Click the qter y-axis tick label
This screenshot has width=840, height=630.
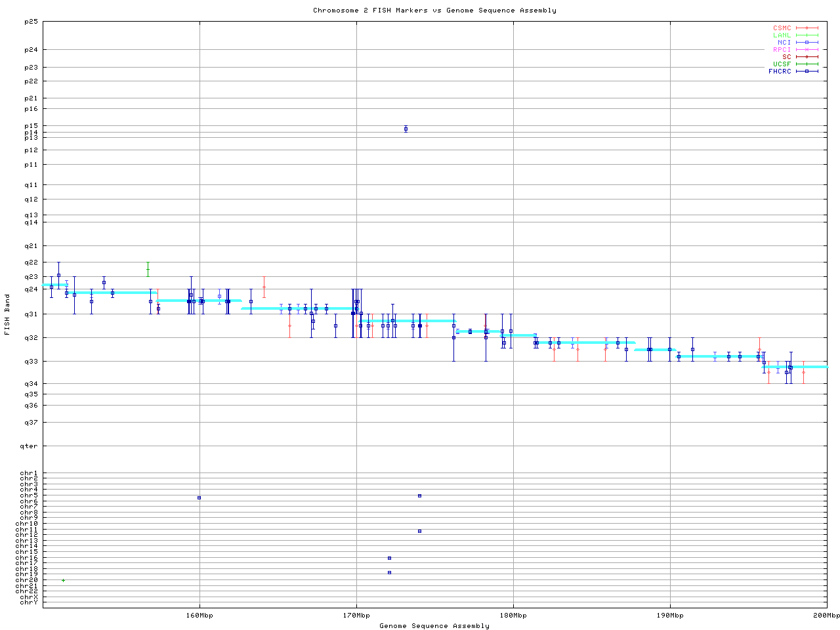tap(31, 446)
